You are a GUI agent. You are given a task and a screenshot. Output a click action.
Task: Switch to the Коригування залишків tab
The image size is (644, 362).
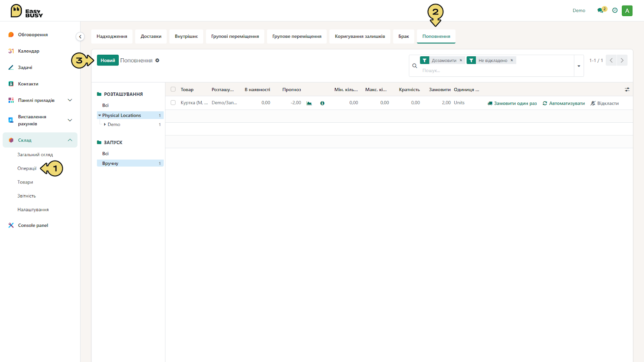tap(360, 36)
